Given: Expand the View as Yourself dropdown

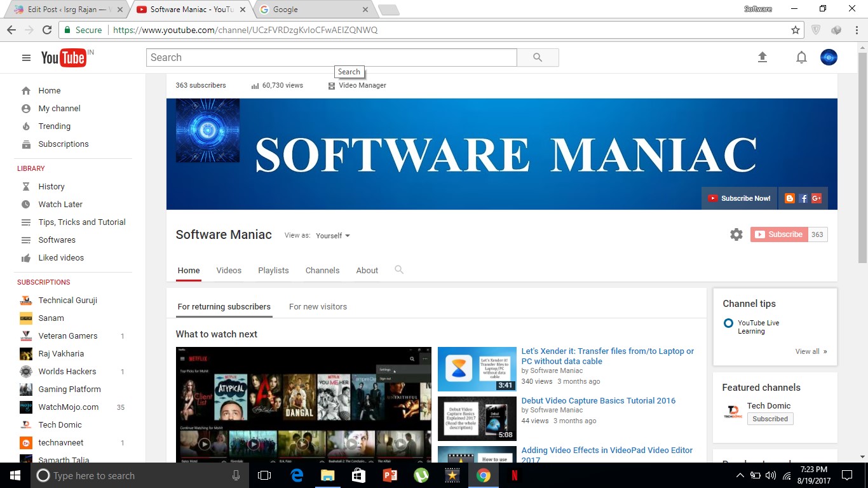Looking at the screenshot, I should (333, 236).
